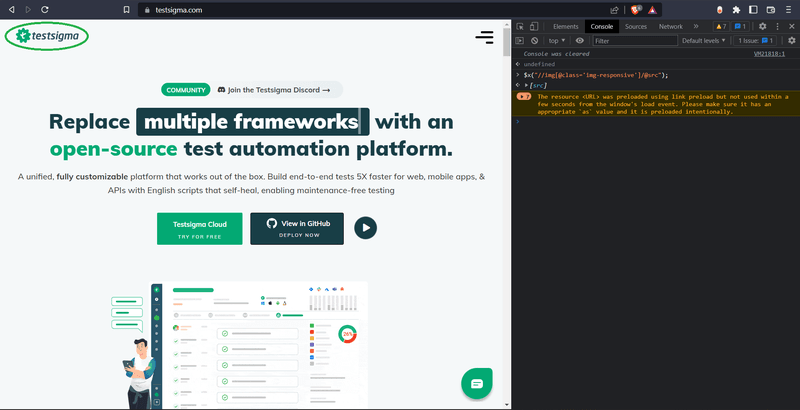Open the 1 message issue counter
This screenshot has height=410, width=800.
(740, 27)
